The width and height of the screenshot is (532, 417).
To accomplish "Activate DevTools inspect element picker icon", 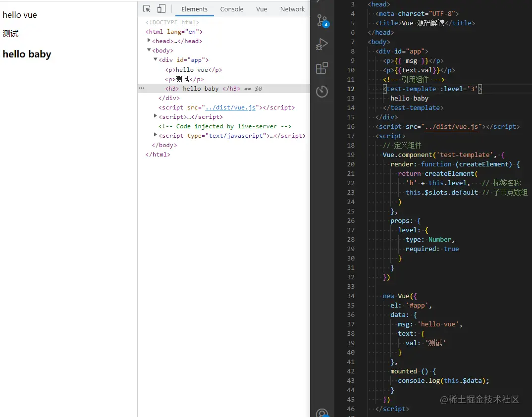I will click(147, 9).
